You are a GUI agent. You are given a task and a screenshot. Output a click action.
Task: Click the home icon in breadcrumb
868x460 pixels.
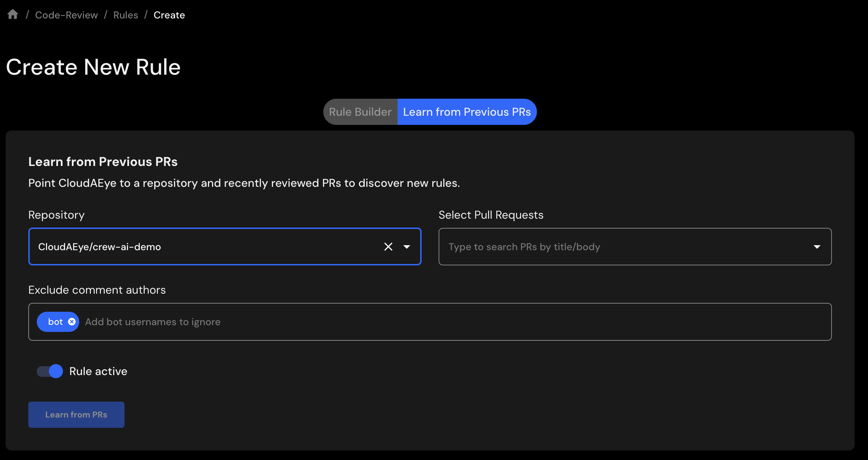[13, 15]
